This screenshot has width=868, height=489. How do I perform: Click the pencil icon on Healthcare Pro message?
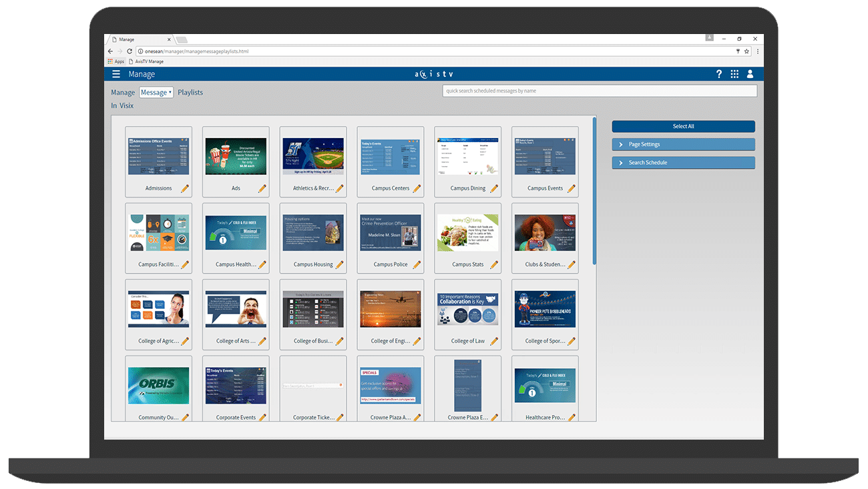pyautogui.click(x=571, y=417)
